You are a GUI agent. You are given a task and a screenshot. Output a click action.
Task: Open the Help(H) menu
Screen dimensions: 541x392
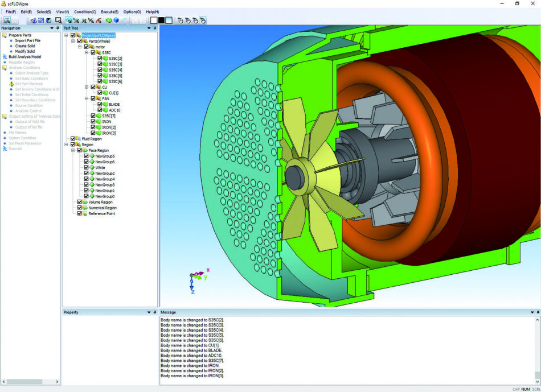click(x=153, y=12)
